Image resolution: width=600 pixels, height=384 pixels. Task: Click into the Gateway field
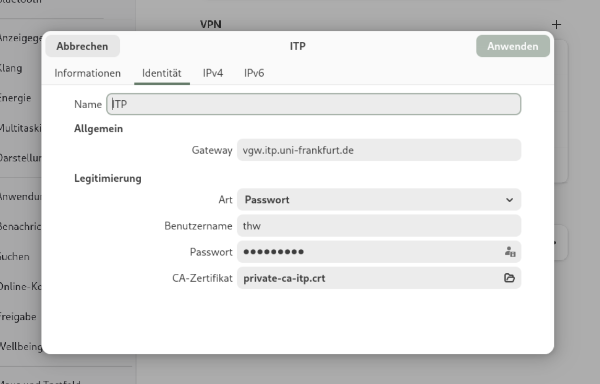click(x=379, y=150)
